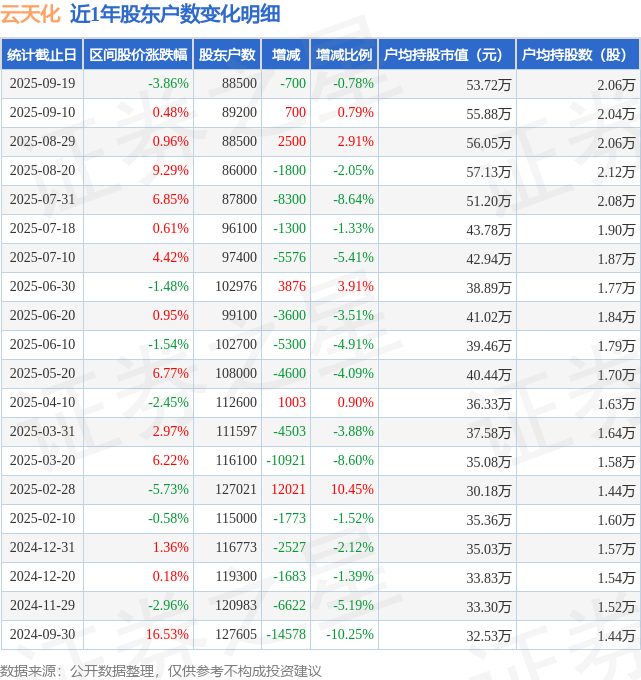Click the -14578 decrease value cell

click(x=285, y=634)
